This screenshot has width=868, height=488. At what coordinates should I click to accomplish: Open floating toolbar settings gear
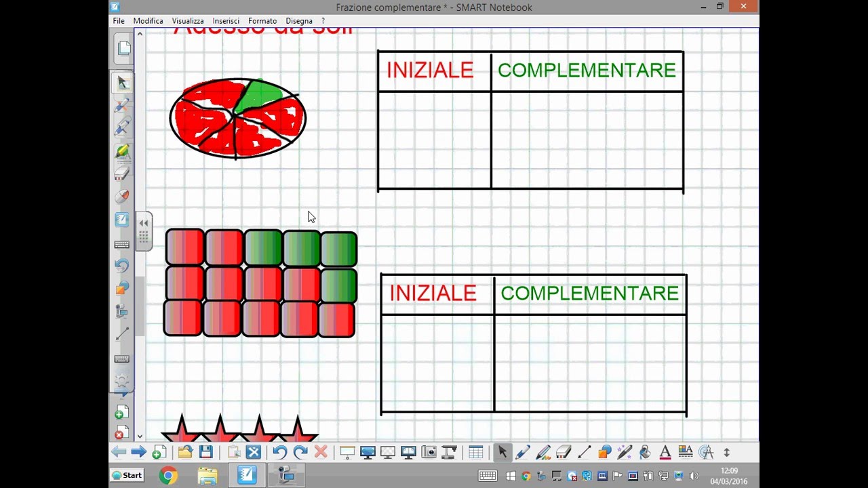(122, 380)
